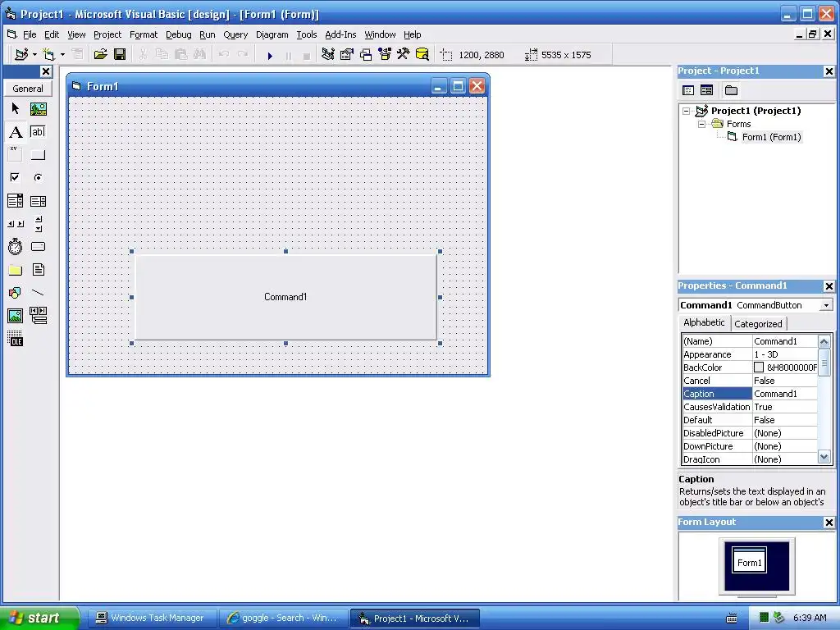
Task: Click View Code icon in Project panel
Action: pos(688,90)
